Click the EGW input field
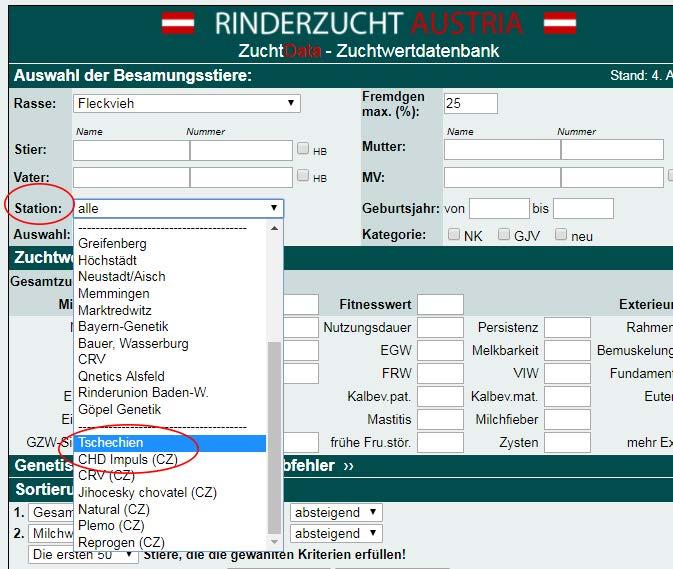 coord(440,351)
